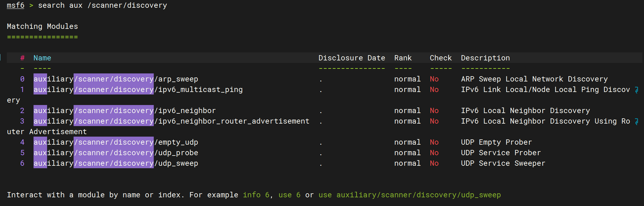Click the red 'No' in the udp_probe row
The image size is (644, 206).
[x=434, y=153]
